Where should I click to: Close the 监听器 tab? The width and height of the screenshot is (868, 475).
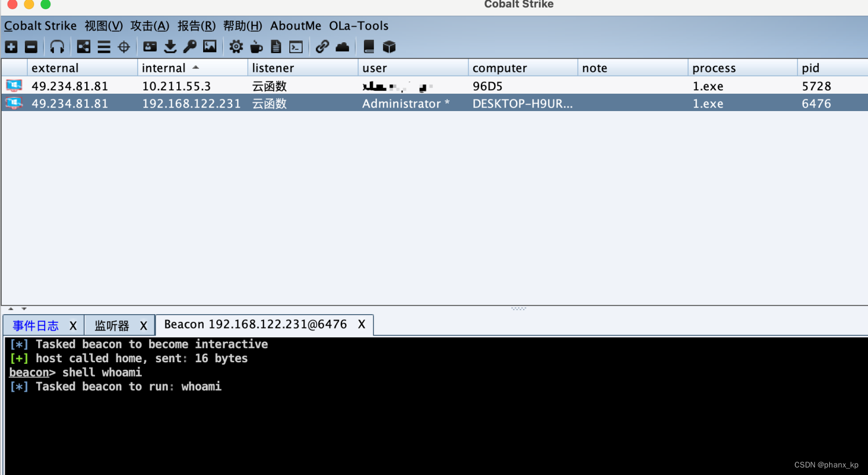click(144, 326)
